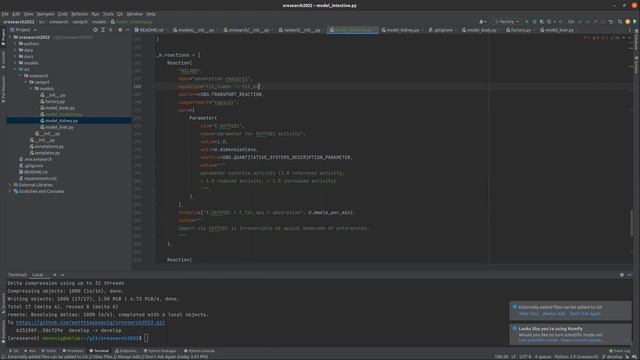
Task: Click Always Add in Git notification
Action: (x=554, y=313)
